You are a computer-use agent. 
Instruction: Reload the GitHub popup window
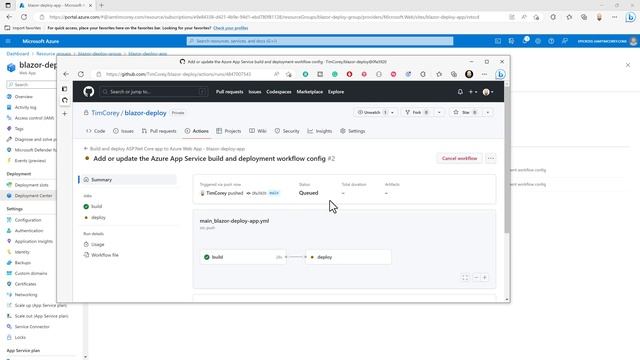tap(81, 74)
